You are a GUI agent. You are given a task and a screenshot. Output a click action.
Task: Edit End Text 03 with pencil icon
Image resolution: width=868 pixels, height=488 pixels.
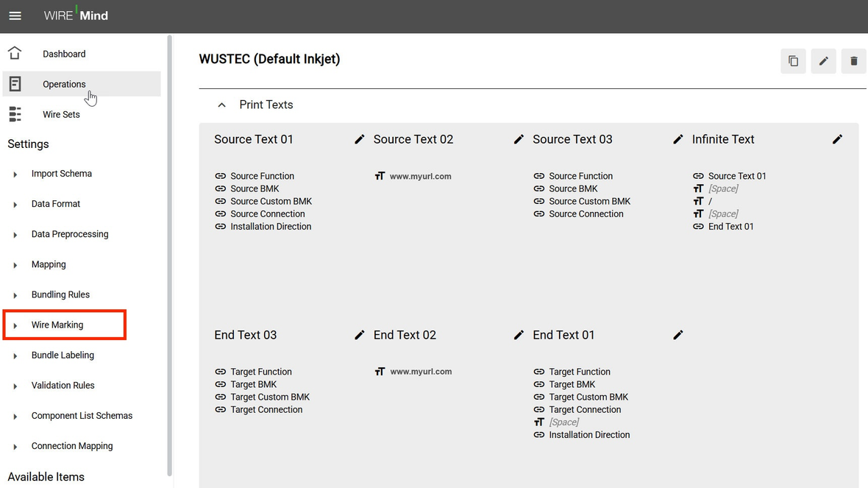coord(359,335)
